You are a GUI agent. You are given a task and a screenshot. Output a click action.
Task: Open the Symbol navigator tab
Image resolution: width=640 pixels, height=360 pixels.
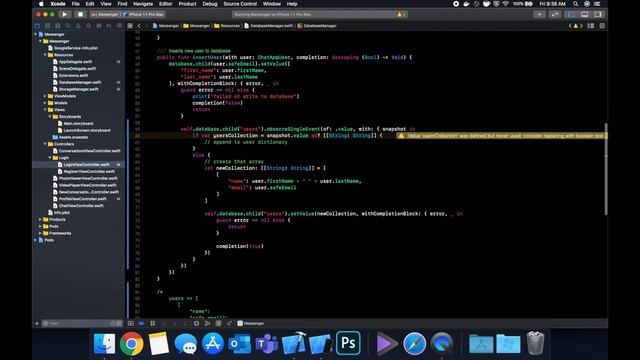pos(58,26)
